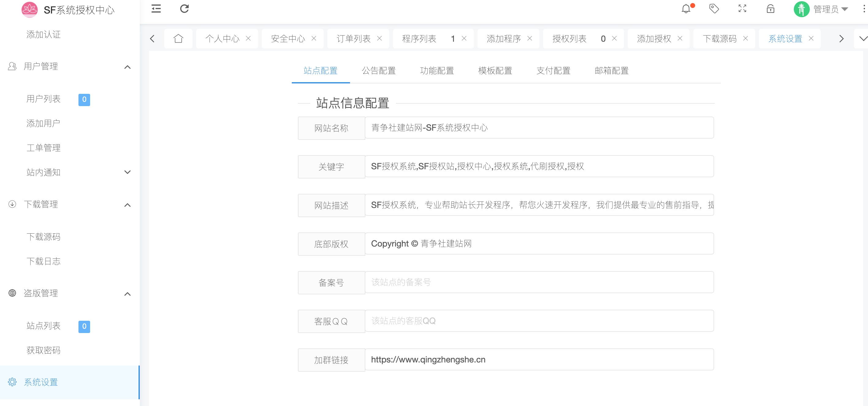Click the home tab icon
The height and width of the screenshot is (406, 868).
[x=178, y=39]
